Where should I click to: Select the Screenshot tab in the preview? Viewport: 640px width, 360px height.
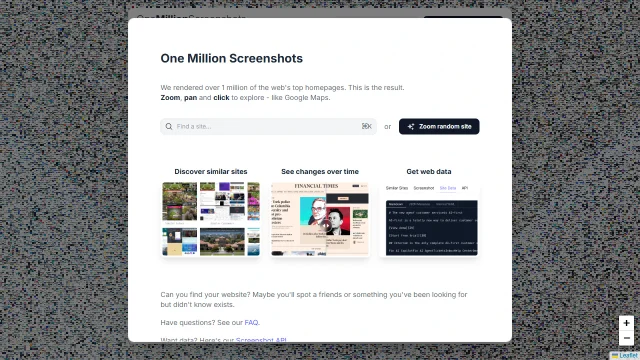tap(424, 188)
